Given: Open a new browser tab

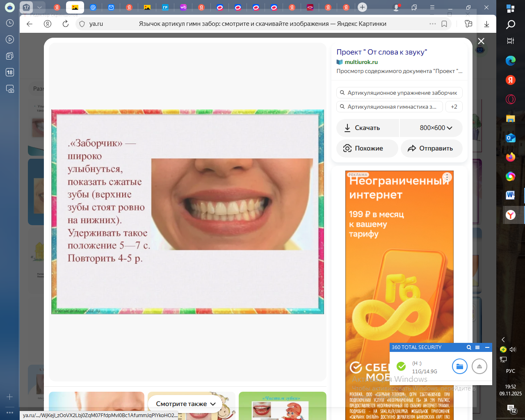Looking at the screenshot, I should (362, 7).
